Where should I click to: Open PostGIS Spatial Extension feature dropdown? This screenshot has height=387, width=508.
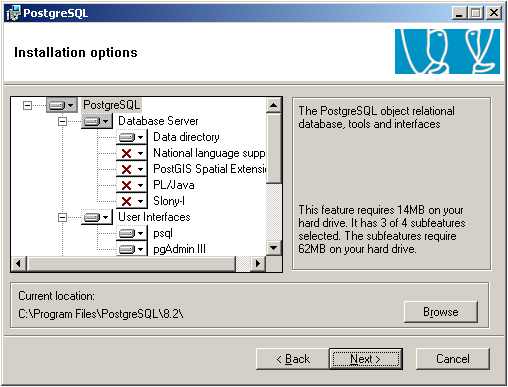[132, 169]
